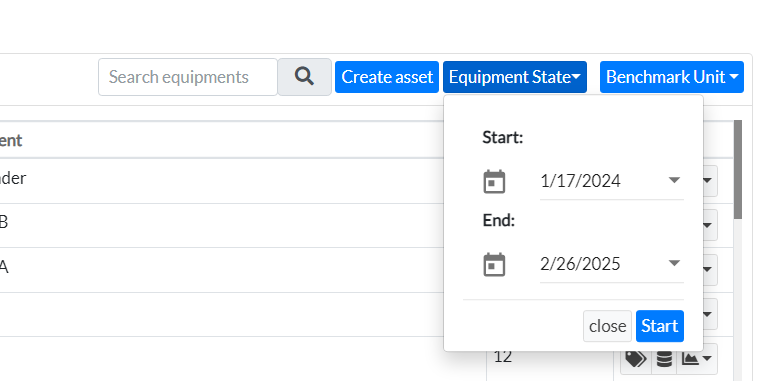Click the database stack icon in row 12
The image size is (784, 381).
point(664,358)
